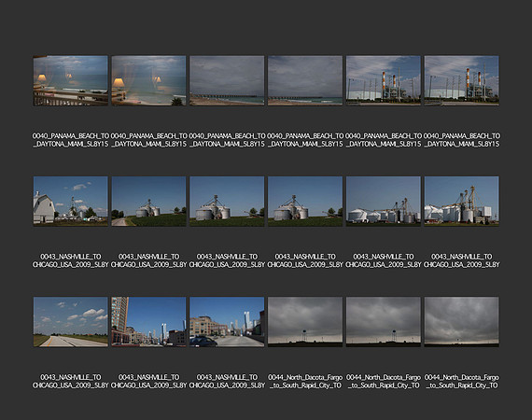This screenshot has width=532, height=420.
Task: Click the 0044_North_Dacota_Fargo caption under tiny distant tower photo
Action: point(461,381)
